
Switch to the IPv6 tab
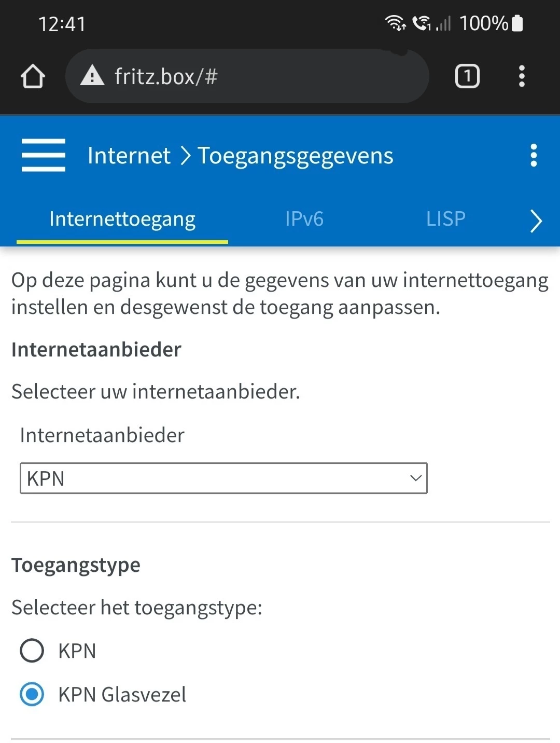[x=304, y=219]
